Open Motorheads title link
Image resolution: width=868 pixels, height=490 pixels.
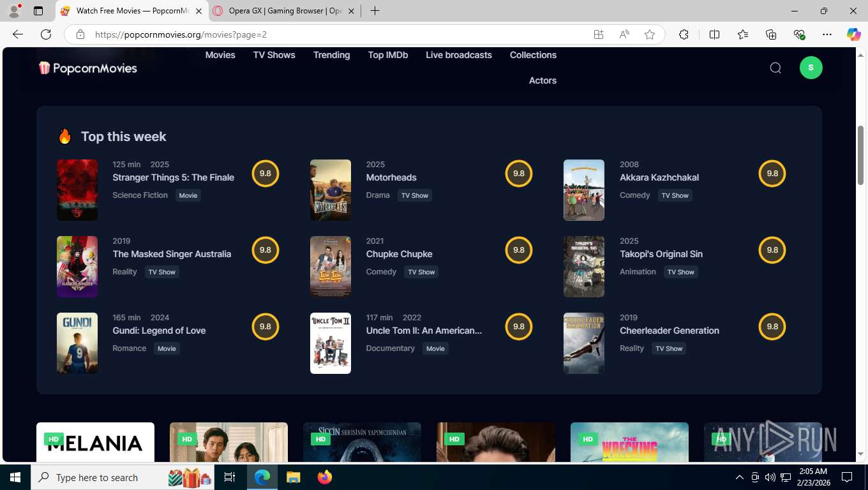pos(391,177)
